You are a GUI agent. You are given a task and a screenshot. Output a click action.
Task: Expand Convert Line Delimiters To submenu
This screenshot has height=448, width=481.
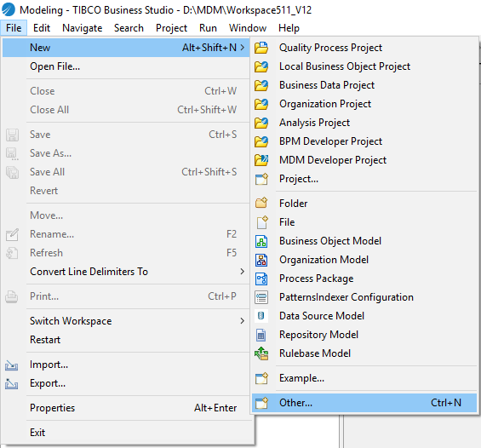click(243, 272)
